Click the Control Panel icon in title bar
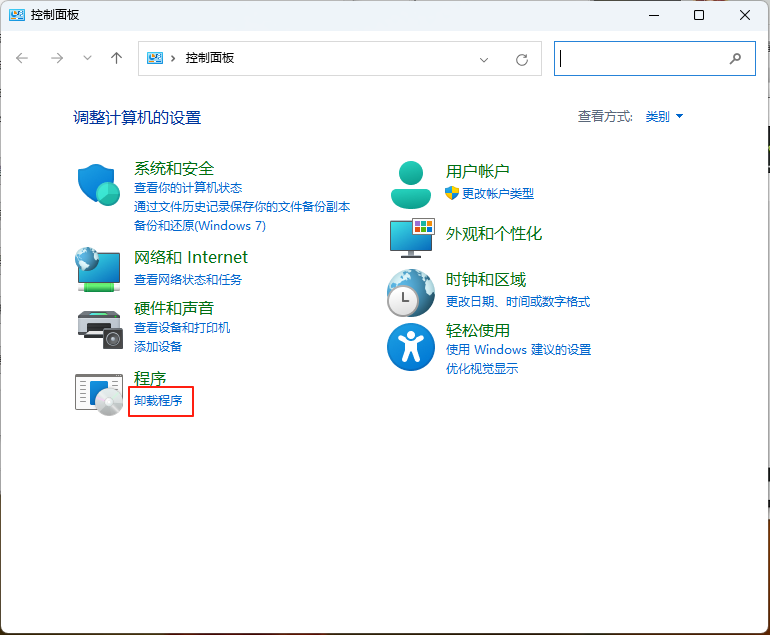 (x=17, y=15)
